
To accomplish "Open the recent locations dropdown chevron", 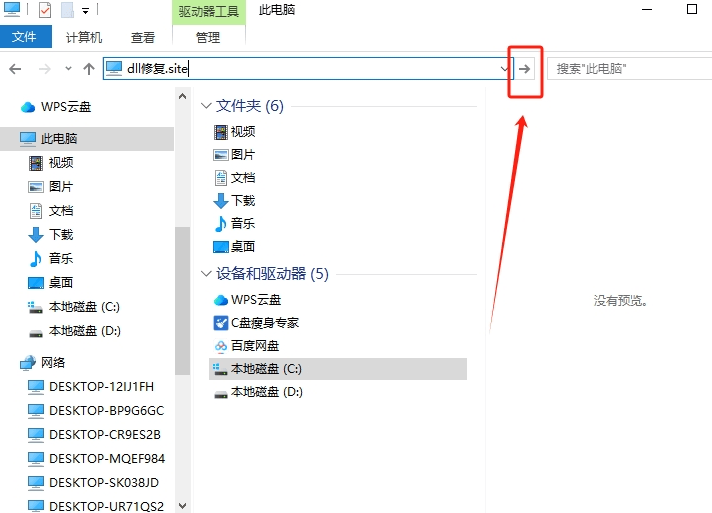I will coord(68,69).
